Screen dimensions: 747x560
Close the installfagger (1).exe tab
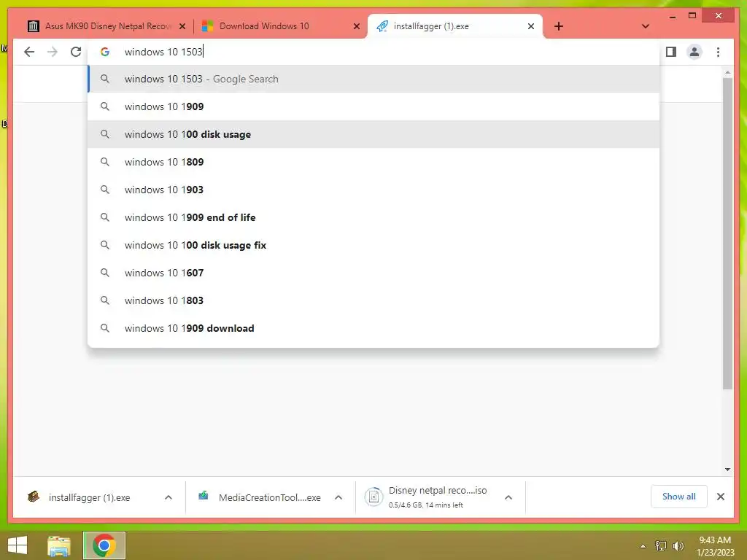point(531,26)
